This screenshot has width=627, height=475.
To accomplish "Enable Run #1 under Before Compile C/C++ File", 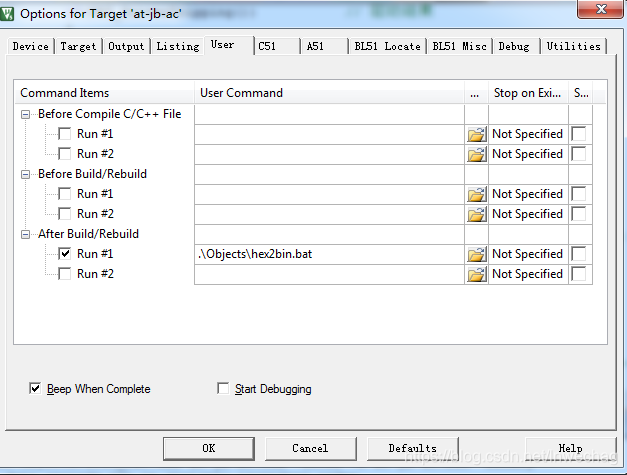I will coord(65,134).
